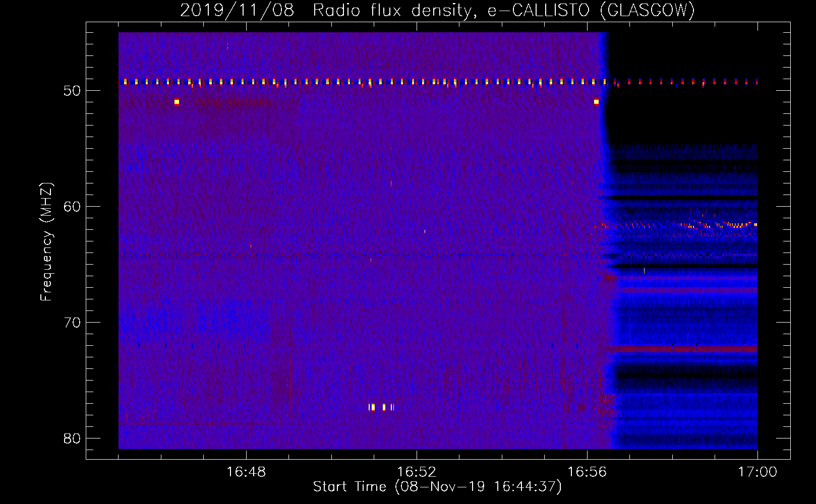
Task: Click the "Start Time (08-Nov-19 16:44:37)" axis label
Action: point(437,486)
